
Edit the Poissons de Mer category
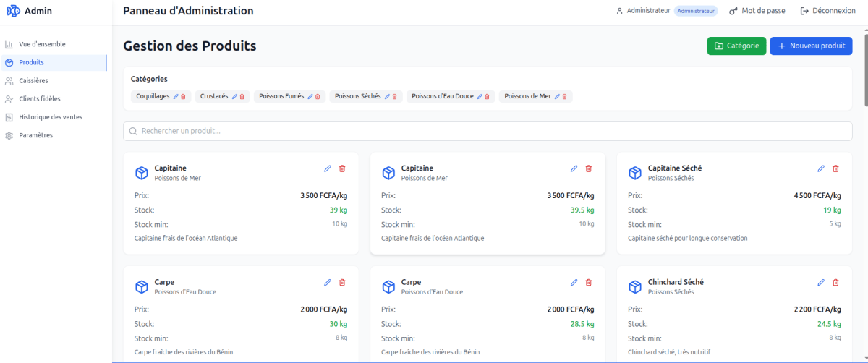pos(557,96)
